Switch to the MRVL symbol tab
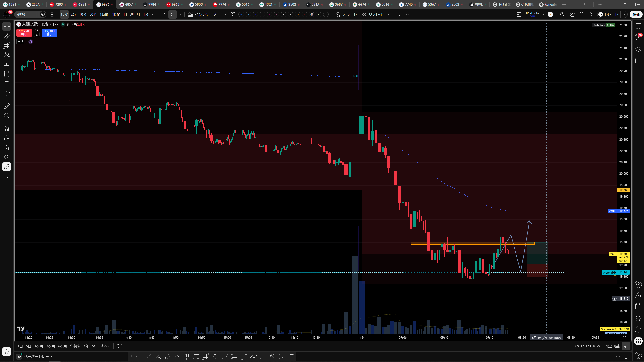Image resolution: width=644 pixels, height=362 pixels. click(477, 4)
